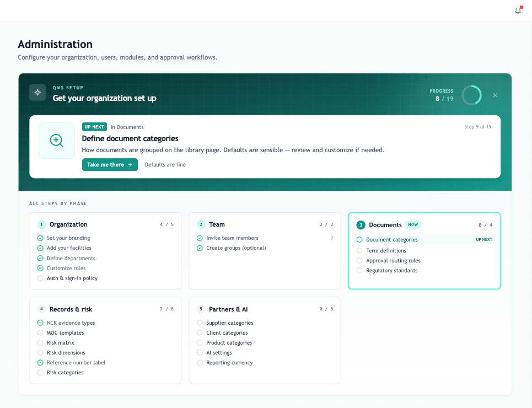Click the phase 4 number badge

point(41,309)
